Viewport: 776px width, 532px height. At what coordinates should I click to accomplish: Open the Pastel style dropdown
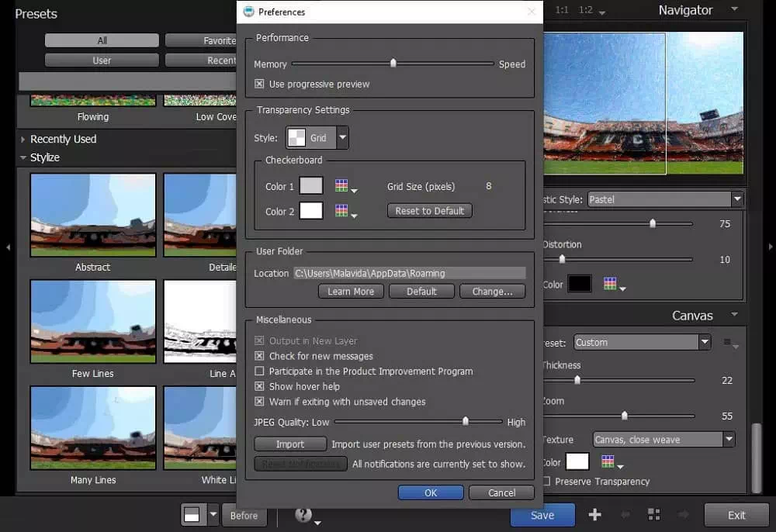click(666, 199)
